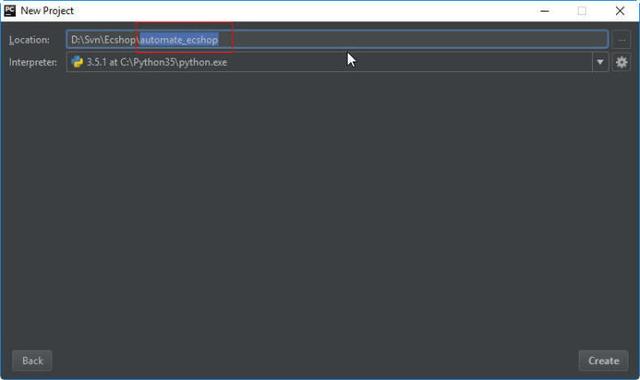This screenshot has height=380, width=640.
Task: Open the Location browse ellipsis button
Action: point(621,40)
